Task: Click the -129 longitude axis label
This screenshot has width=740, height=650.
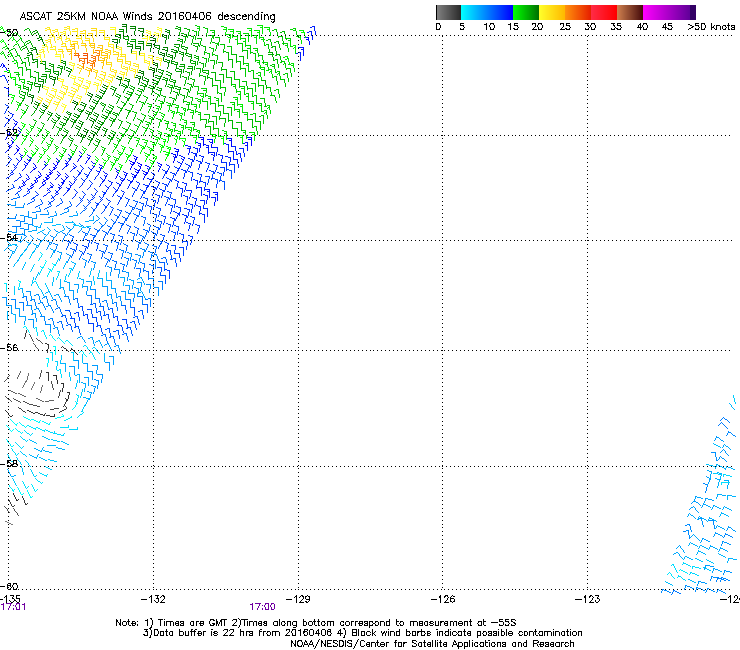Action: [298, 599]
